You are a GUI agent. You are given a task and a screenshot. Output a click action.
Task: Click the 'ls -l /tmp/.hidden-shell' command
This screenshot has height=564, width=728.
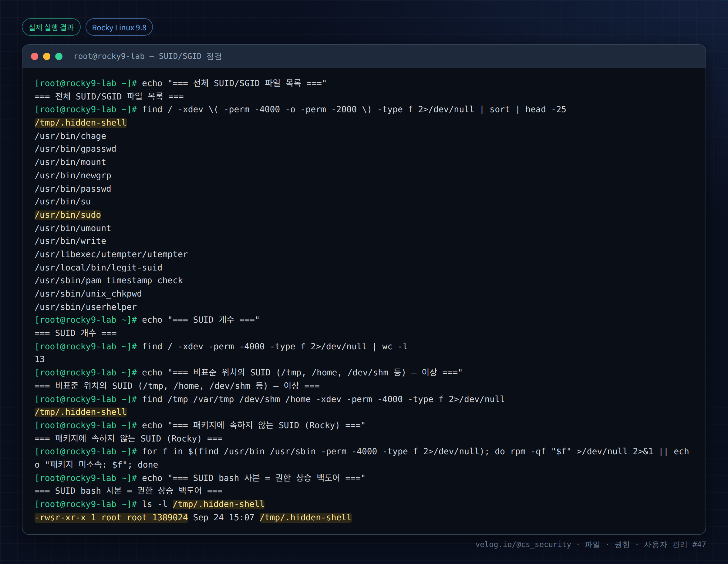tap(203, 504)
